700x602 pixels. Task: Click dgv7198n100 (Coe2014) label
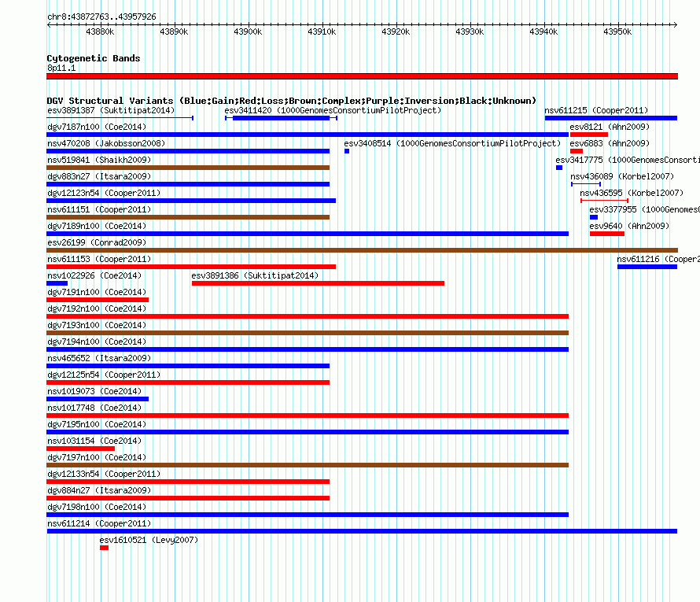click(x=97, y=507)
